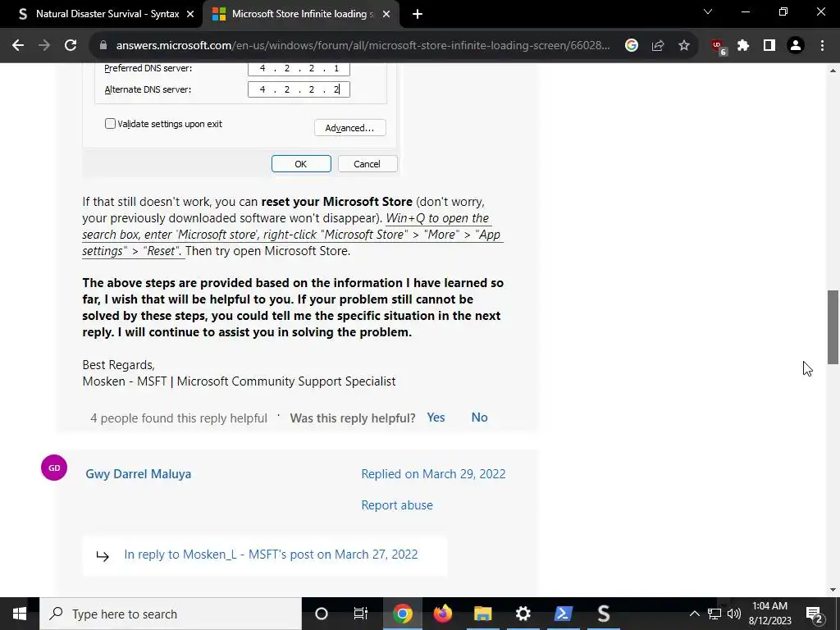Open a new tab with plus button

pyautogui.click(x=418, y=15)
